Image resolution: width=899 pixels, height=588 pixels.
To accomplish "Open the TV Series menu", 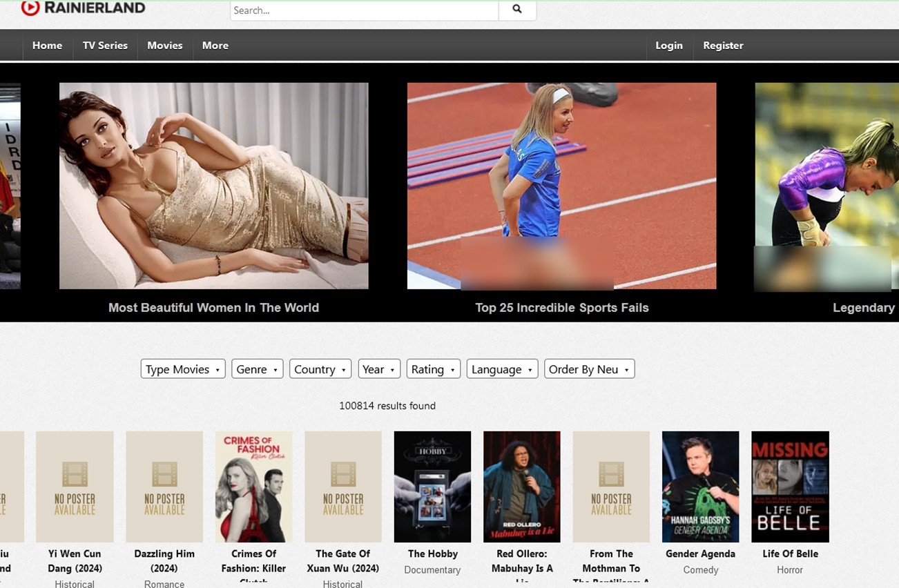I will click(105, 46).
